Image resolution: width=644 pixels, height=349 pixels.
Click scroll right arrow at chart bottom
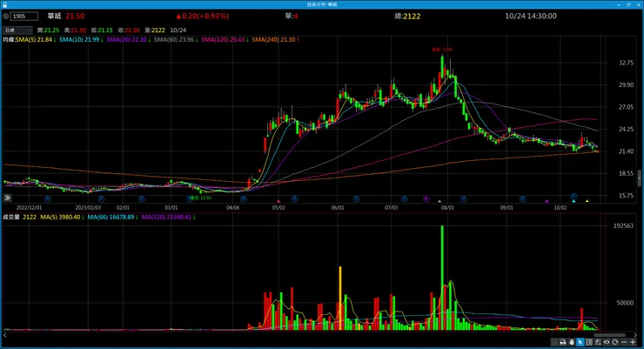click(636, 335)
